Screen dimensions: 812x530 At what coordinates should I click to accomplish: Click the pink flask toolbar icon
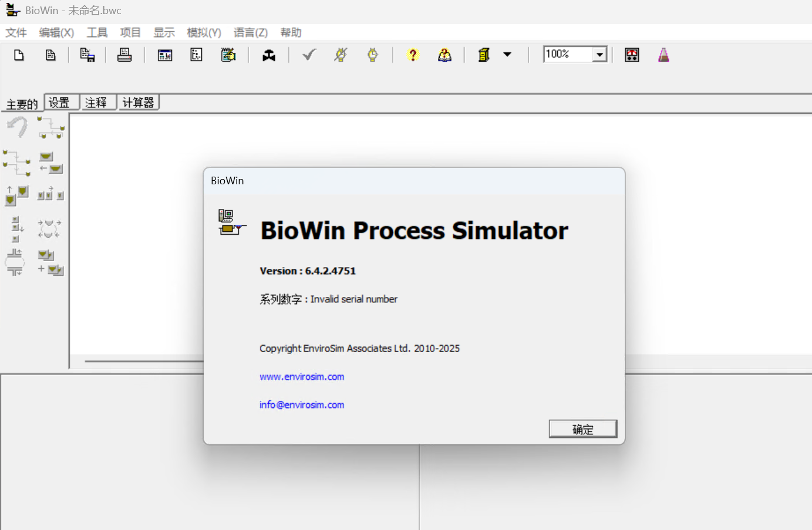click(x=663, y=55)
